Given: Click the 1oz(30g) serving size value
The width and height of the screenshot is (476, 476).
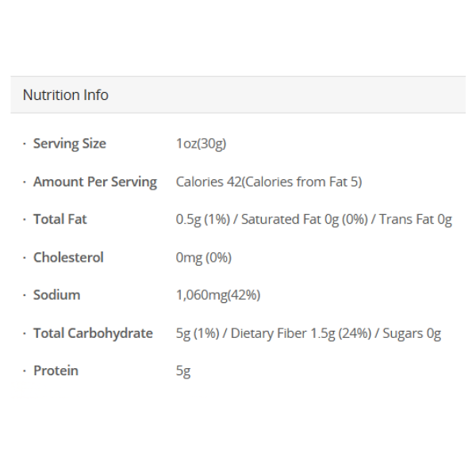Looking at the screenshot, I should pyautogui.click(x=202, y=144).
